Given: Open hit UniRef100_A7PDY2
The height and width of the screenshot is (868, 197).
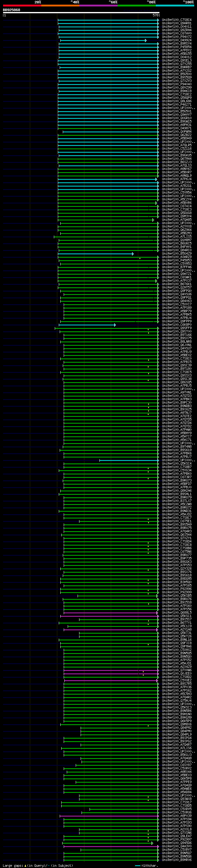Looking at the screenshot, I should tap(176, 50).
